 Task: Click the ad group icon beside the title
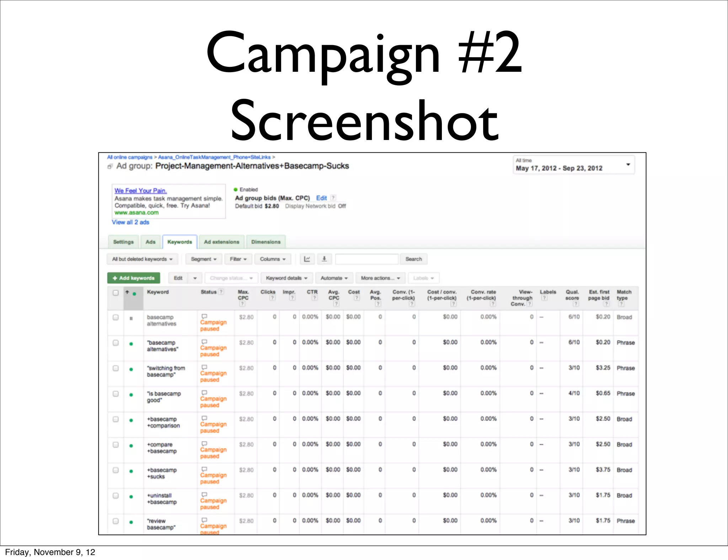tap(110, 166)
